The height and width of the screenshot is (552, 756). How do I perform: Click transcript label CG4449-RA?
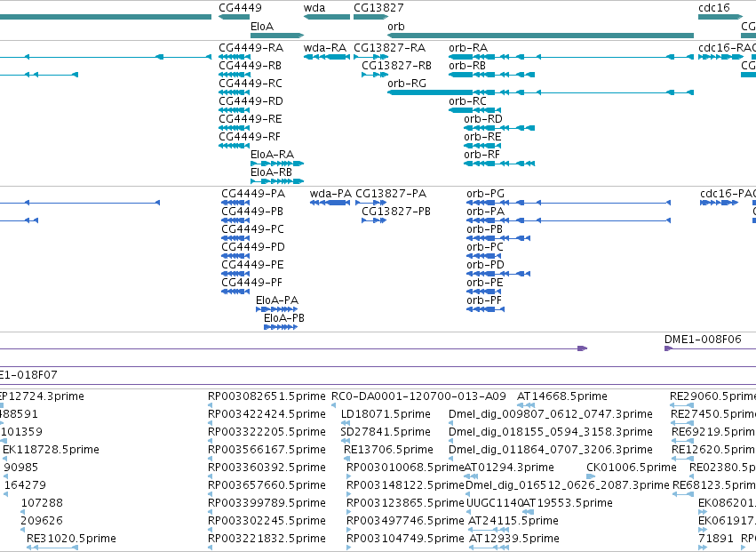pyautogui.click(x=251, y=48)
